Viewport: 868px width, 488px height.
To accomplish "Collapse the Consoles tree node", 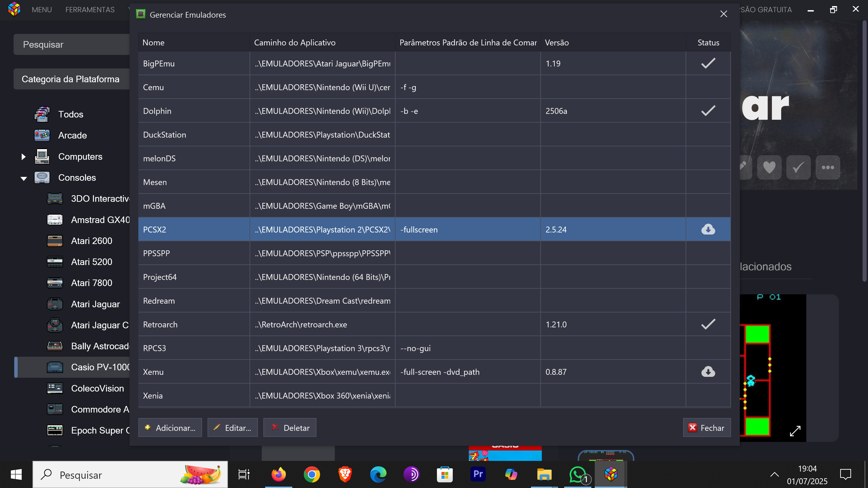I will click(24, 178).
